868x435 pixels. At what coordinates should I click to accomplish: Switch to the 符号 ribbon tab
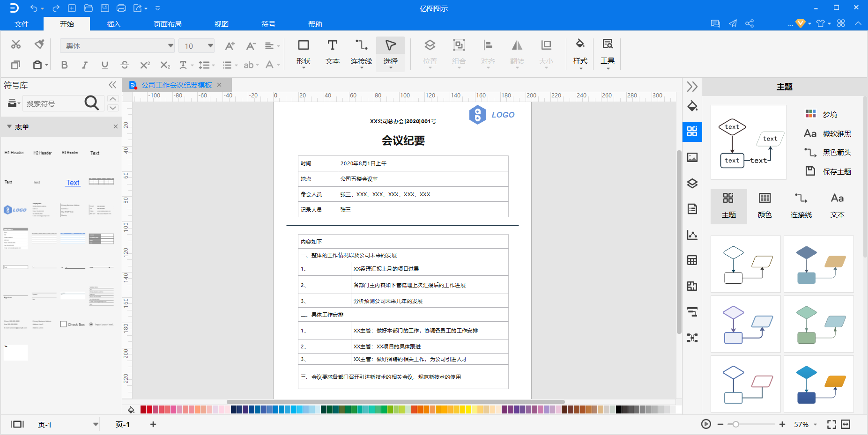click(268, 24)
